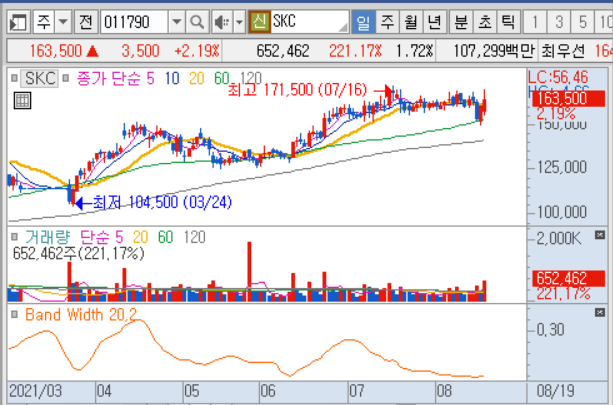
Task: Click the red 163,500 price axis tag
Action: click(x=568, y=99)
